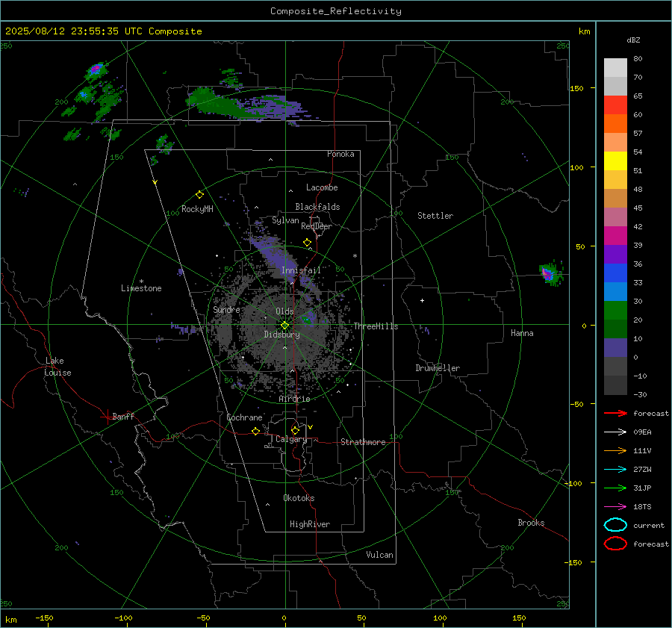This screenshot has width=672, height=628.
Task: Click the purple legend swatch below 39
Action: (615, 254)
